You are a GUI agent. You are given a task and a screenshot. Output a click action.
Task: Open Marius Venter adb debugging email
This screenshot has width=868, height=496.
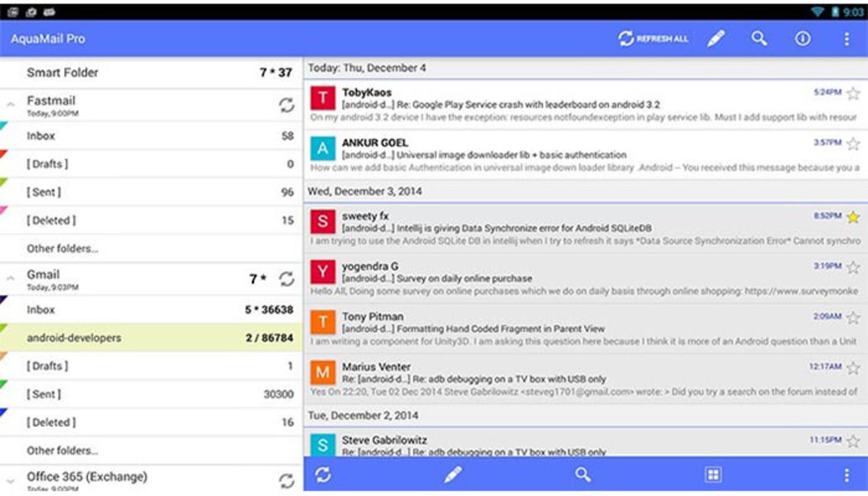click(474, 379)
